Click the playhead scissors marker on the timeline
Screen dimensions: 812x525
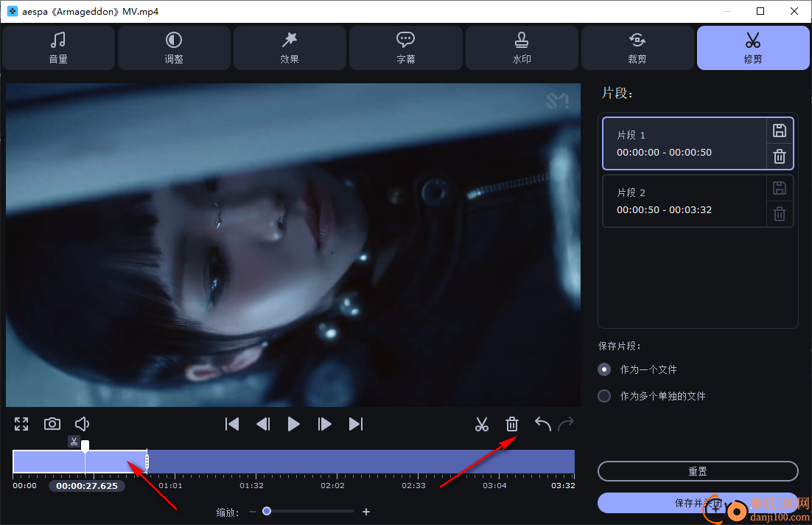74,442
